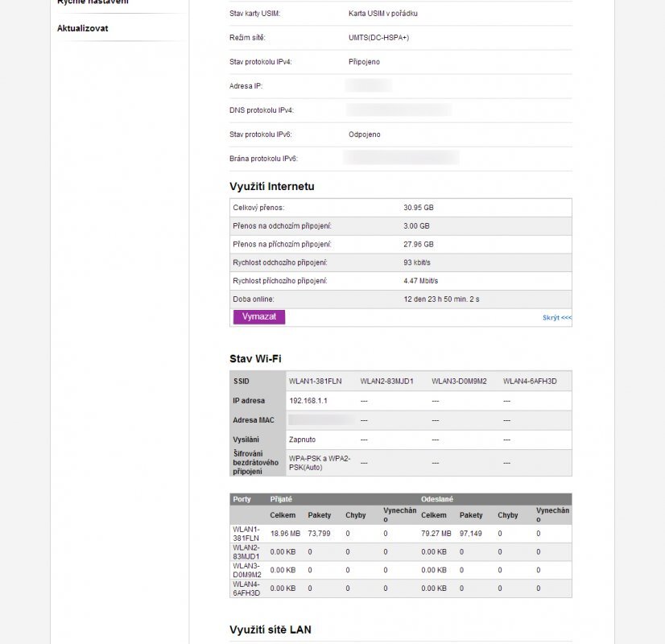Click the Stav Wi-Fi section heading

click(255, 358)
